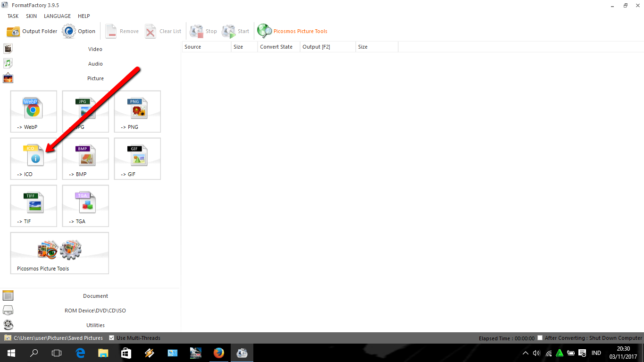Select the Video category icon

click(x=8, y=48)
